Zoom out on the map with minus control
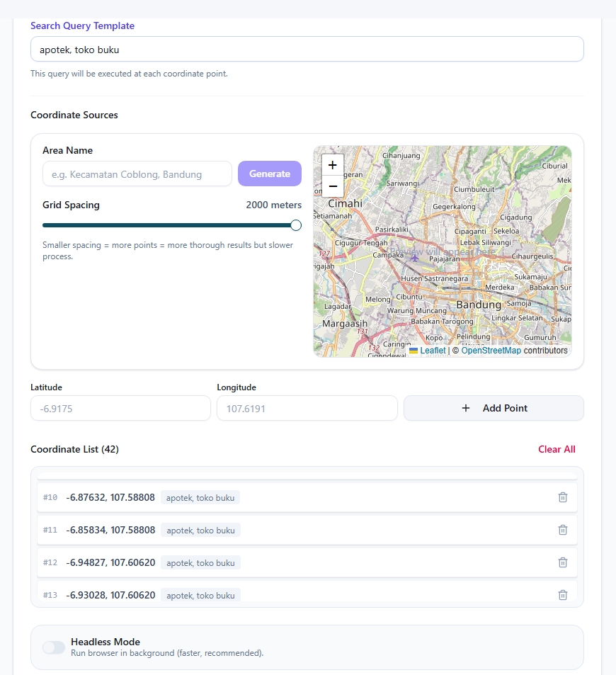Image resolution: width=616 pixels, height=675 pixels. 332,186
